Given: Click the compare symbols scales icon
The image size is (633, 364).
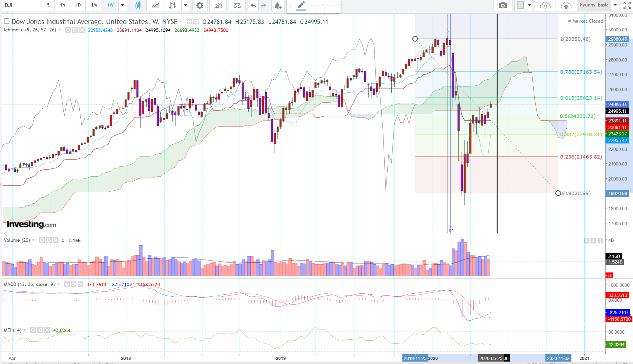Looking at the screenshot, I should tap(237, 5).
